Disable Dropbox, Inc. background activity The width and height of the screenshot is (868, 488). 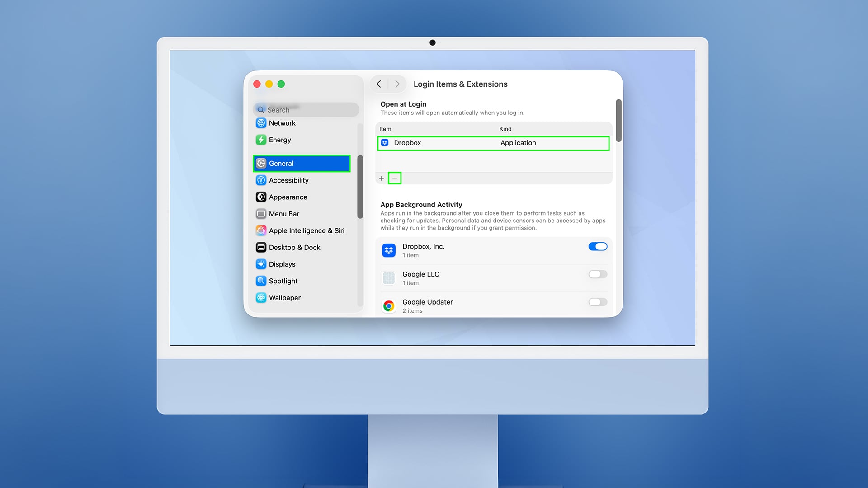click(x=598, y=246)
